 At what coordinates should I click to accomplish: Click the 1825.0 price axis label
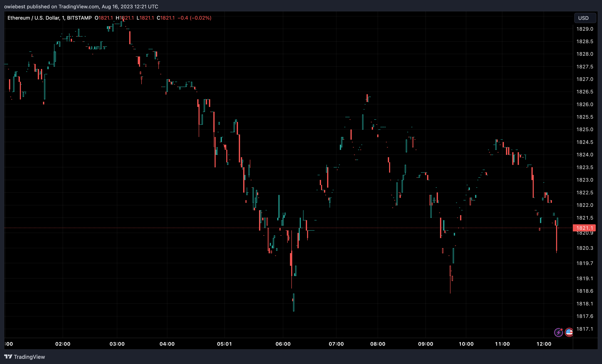(x=585, y=129)
